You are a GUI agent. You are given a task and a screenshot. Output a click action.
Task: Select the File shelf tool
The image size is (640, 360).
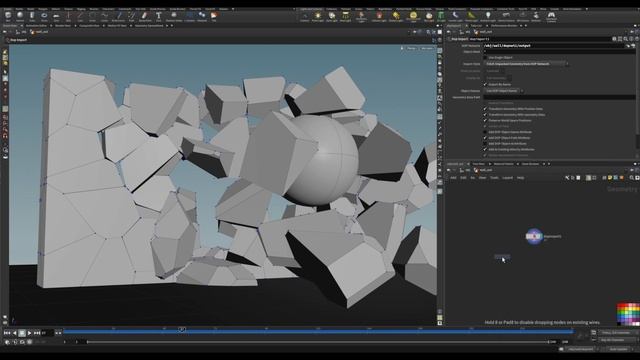tap(214, 16)
